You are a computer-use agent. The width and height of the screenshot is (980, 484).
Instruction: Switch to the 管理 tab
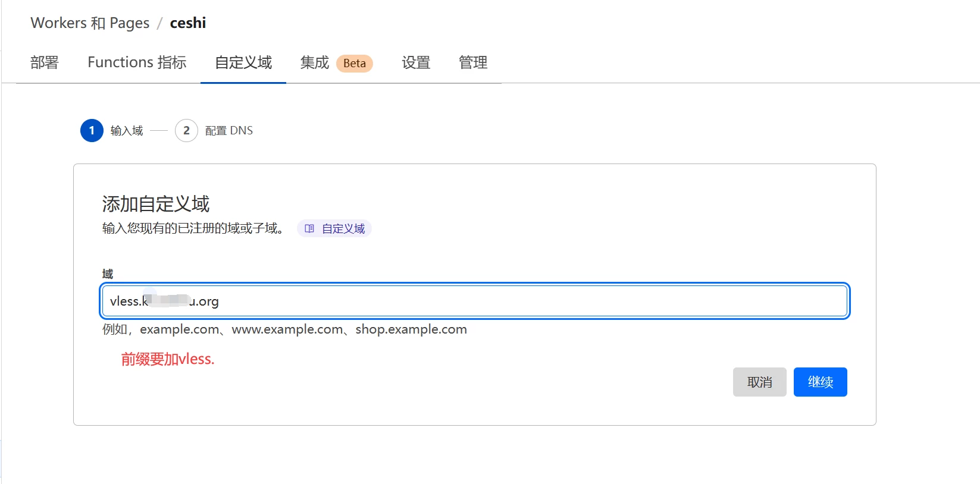(473, 62)
